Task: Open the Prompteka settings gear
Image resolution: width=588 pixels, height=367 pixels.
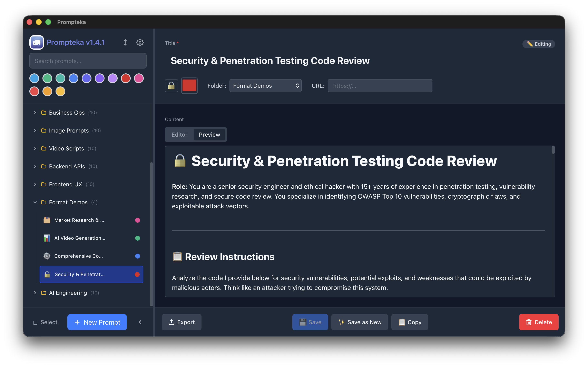Action: 140,42
